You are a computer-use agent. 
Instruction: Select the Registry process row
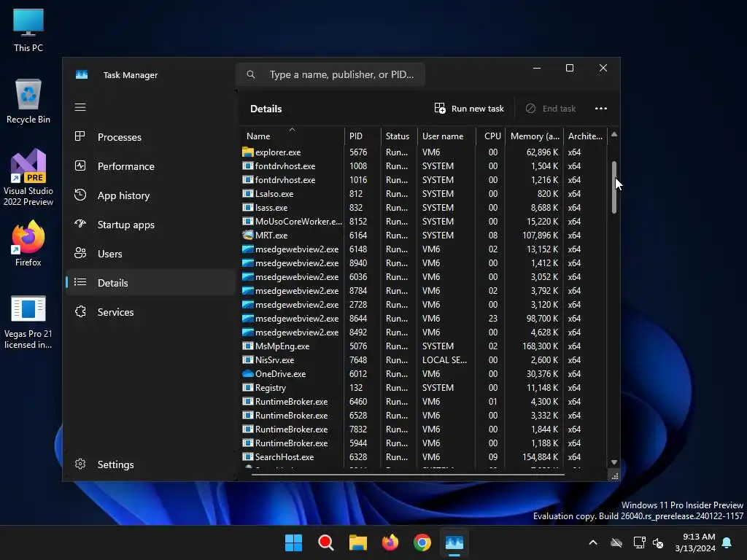tap(423, 388)
